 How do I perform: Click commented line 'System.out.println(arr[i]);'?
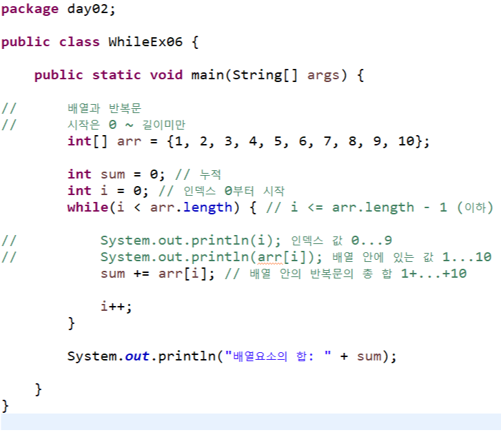pos(211,257)
